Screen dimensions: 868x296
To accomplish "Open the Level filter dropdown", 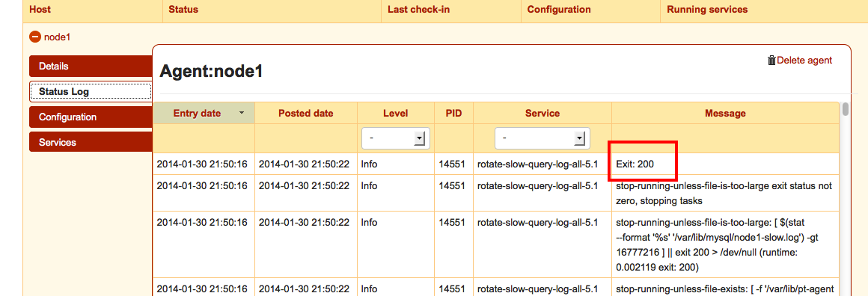I will coord(396,138).
